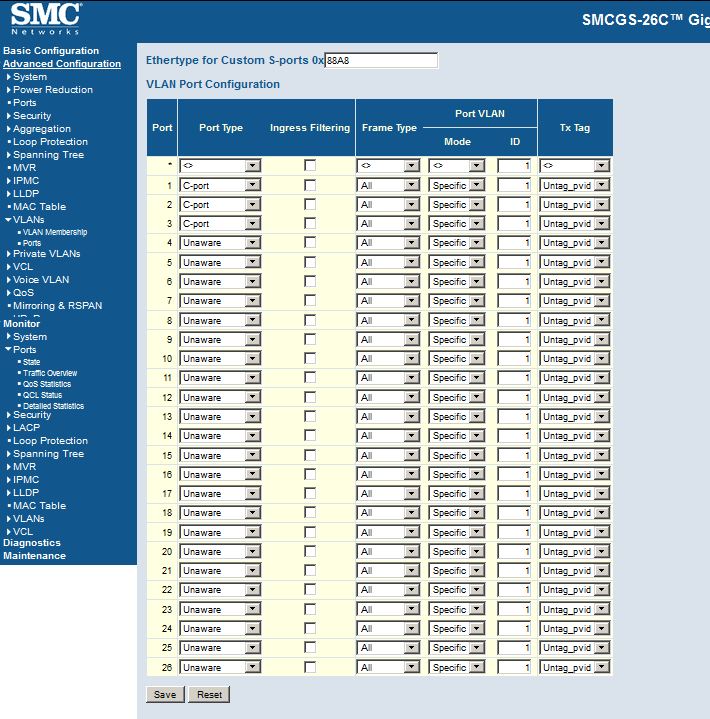The width and height of the screenshot is (710, 719).
Task: Enable Ingress Filtering for port 1
Action: pos(311,185)
